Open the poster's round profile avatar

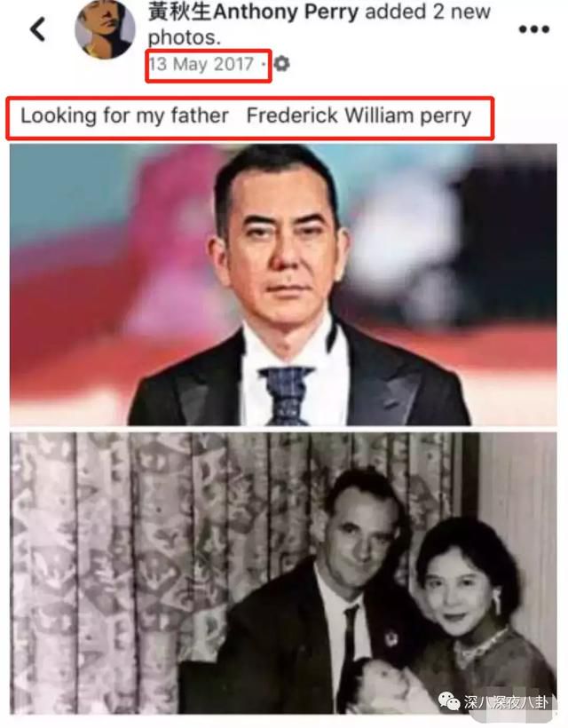pyautogui.click(x=105, y=29)
